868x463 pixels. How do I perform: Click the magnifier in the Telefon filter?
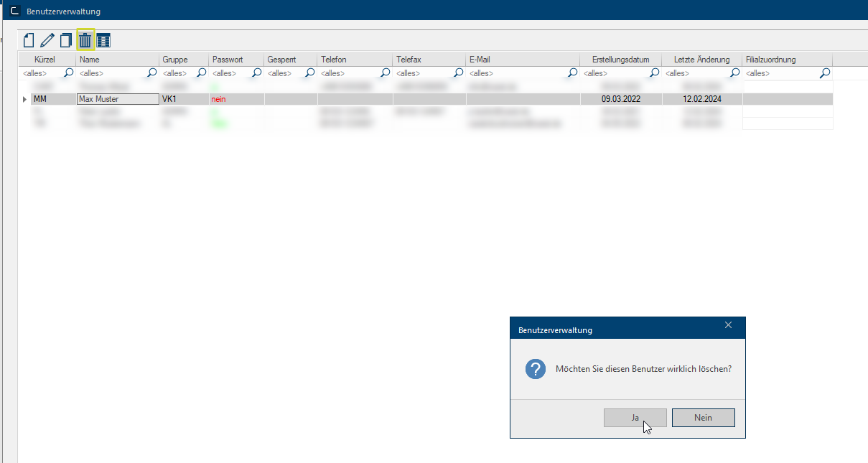coord(386,73)
